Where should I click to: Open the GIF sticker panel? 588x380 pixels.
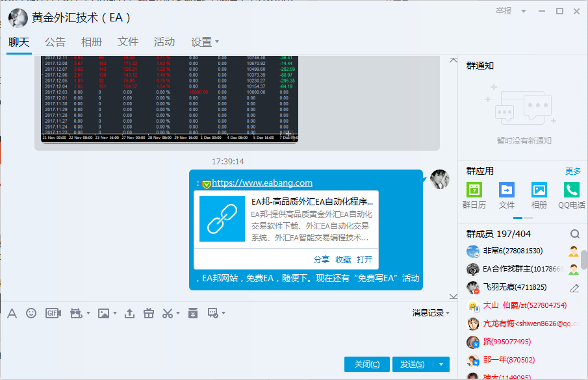coord(53,313)
